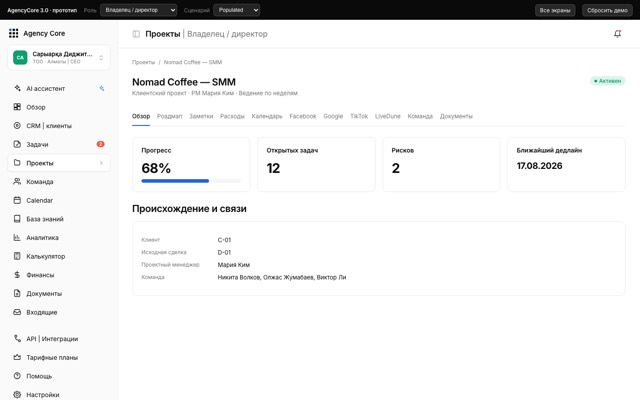Click the Agency Core grid logo icon
The image size is (640, 400).
[x=13, y=33]
